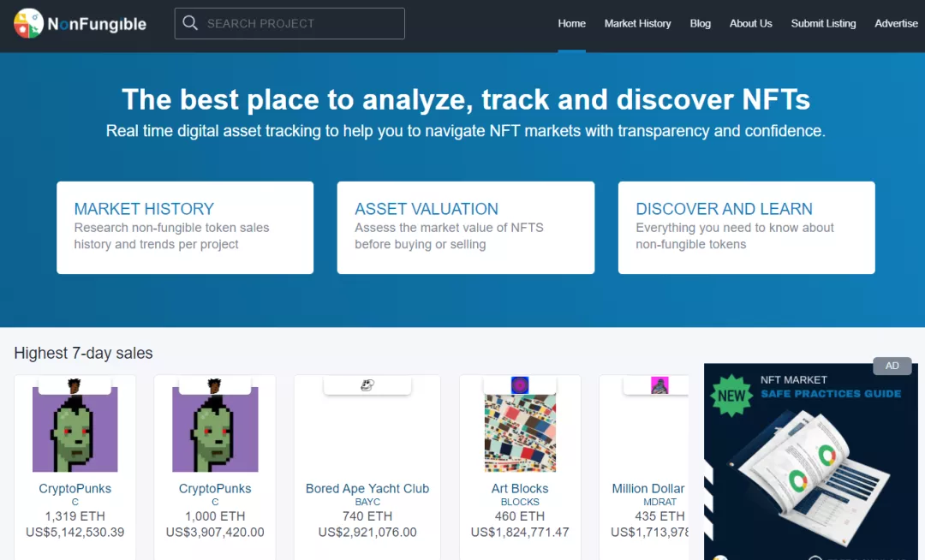The height and width of the screenshot is (560, 925).
Task: Open the Art Blocks artwork thumbnail
Action: [520, 433]
